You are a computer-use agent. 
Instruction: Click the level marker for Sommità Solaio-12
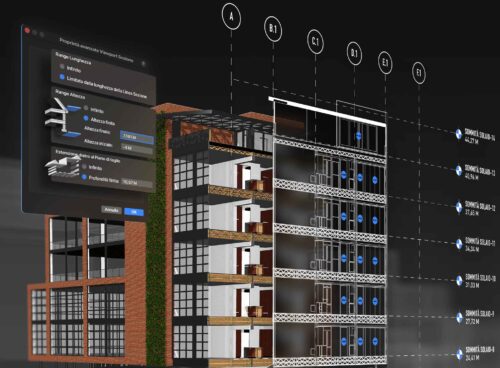pos(459,207)
